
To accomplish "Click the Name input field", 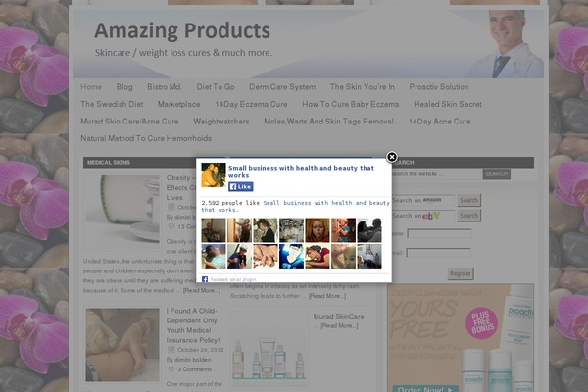I will pos(439,233).
